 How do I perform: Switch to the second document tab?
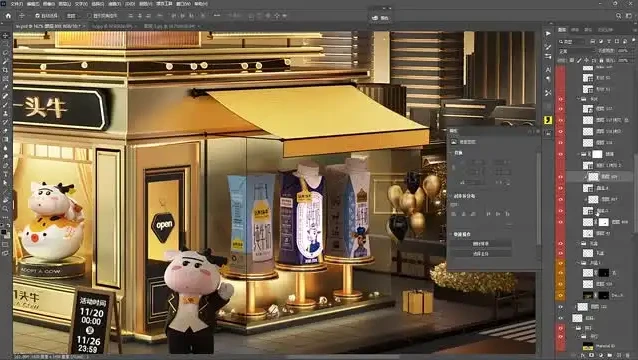(114, 26)
